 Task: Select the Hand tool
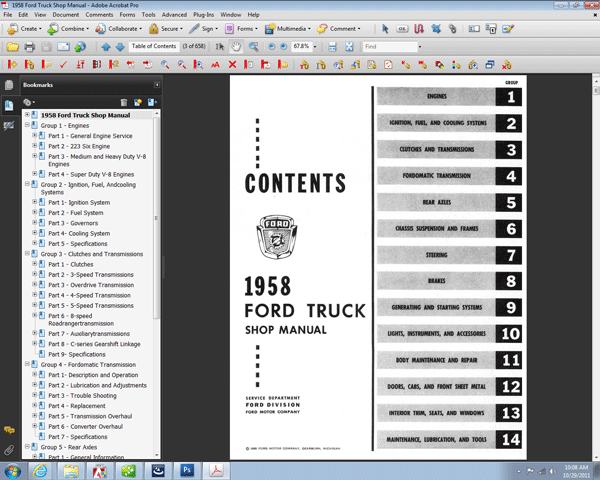coord(235,47)
